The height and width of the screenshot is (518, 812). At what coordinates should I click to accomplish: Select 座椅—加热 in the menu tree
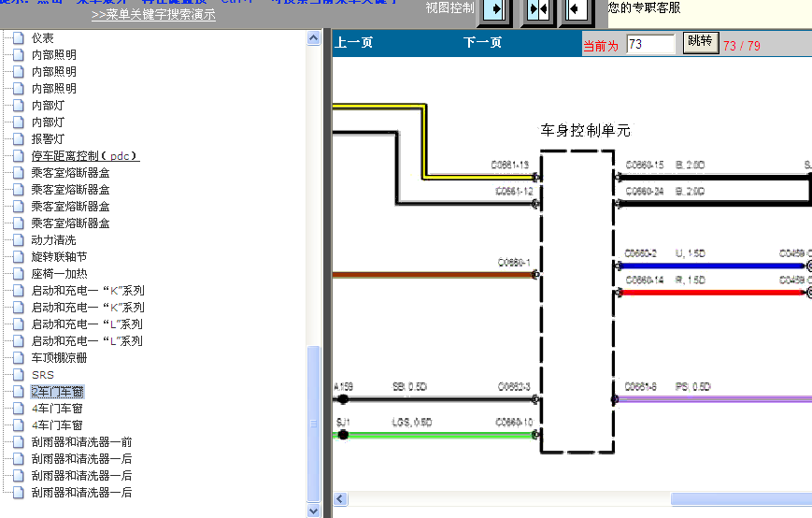[59, 274]
